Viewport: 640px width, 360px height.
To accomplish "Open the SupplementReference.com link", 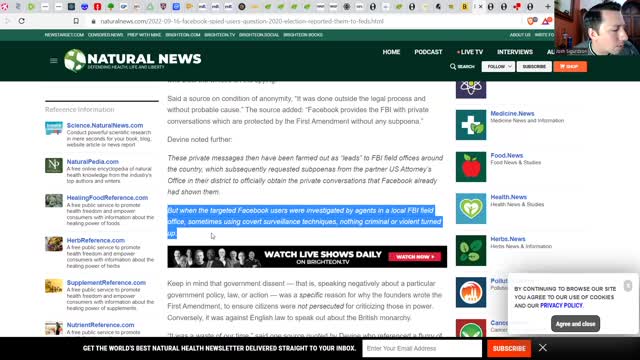I will 106,282.
